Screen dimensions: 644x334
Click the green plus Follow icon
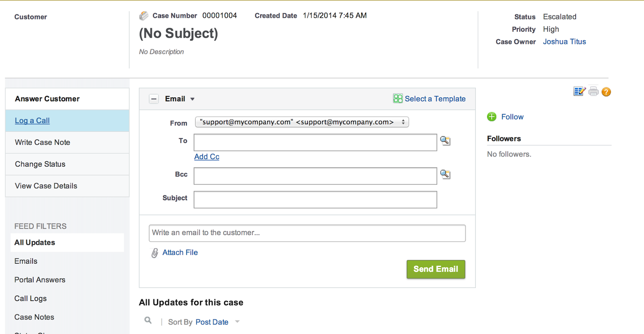(491, 117)
